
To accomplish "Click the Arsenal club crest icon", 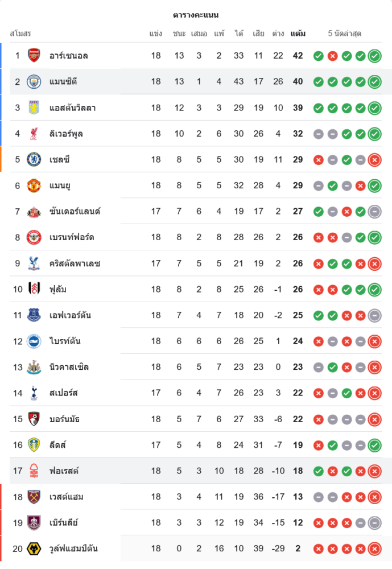I will [34, 56].
